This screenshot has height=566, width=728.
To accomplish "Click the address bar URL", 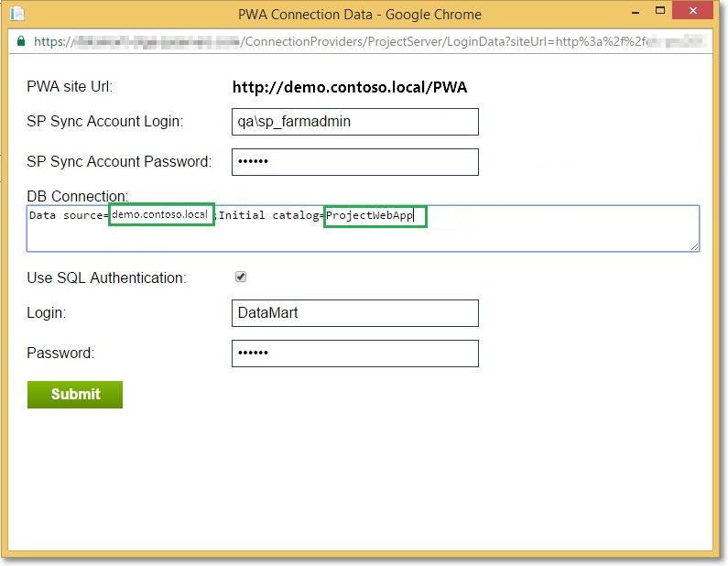I will 370,42.
